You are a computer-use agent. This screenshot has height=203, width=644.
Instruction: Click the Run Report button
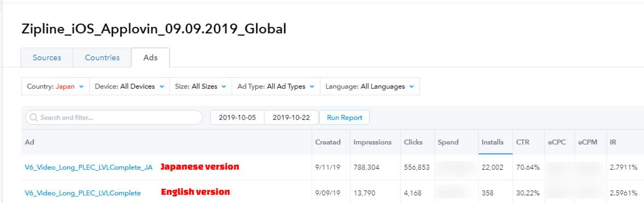click(344, 118)
